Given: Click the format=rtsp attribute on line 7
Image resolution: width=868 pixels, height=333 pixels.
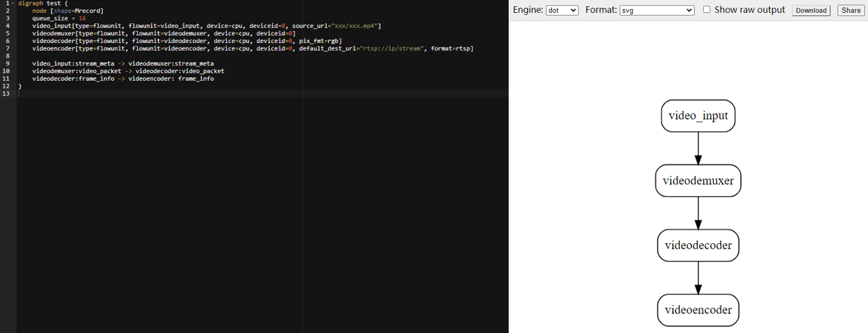Looking at the screenshot, I should click(453, 48).
